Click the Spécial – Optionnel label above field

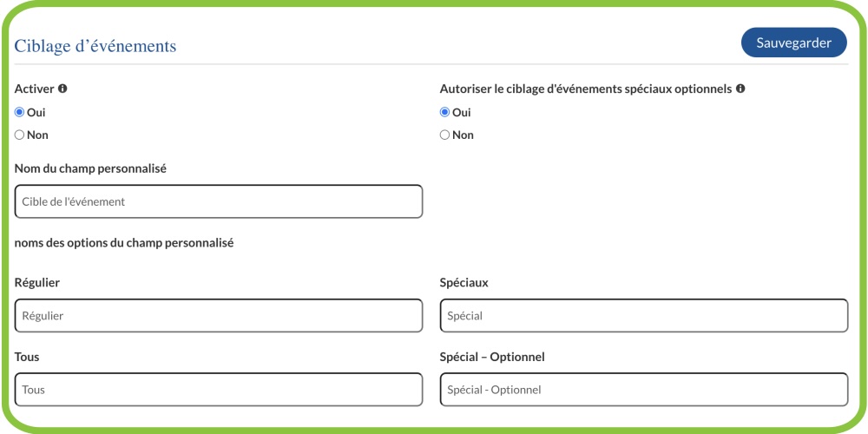click(x=492, y=357)
